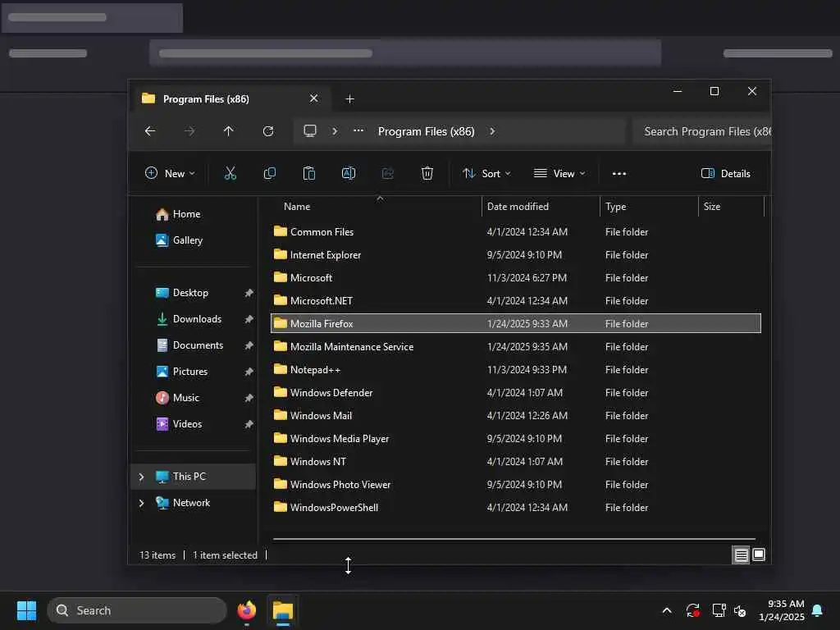Select the Mozilla Firefox folder

tap(516, 323)
